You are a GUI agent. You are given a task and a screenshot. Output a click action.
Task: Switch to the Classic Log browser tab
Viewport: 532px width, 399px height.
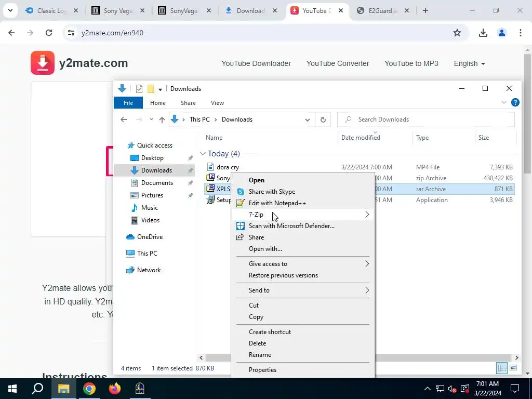(x=51, y=11)
